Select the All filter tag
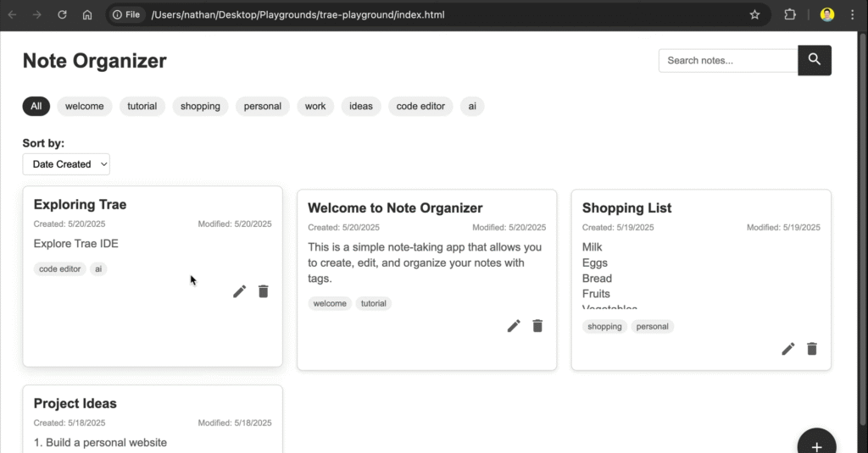This screenshot has width=868, height=453. [36, 106]
